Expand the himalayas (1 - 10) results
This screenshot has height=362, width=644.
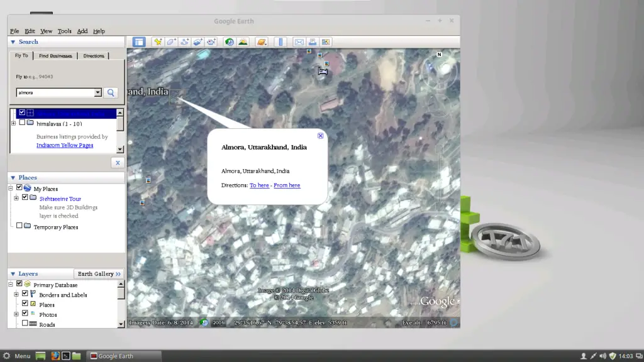tap(14, 123)
